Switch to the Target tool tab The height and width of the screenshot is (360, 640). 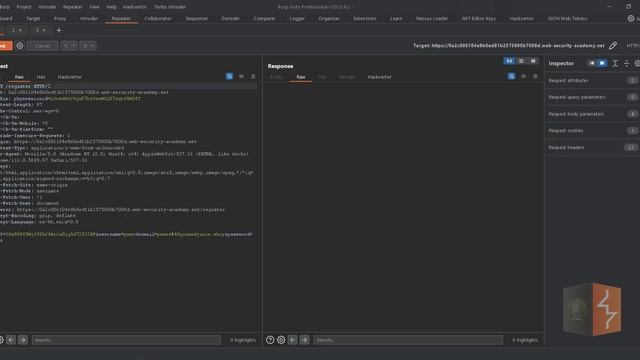[x=33, y=19]
